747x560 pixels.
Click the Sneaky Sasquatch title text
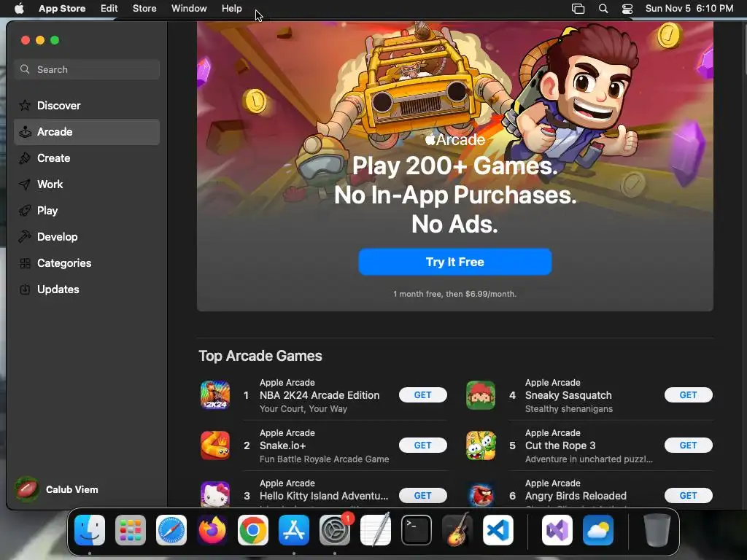(568, 395)
